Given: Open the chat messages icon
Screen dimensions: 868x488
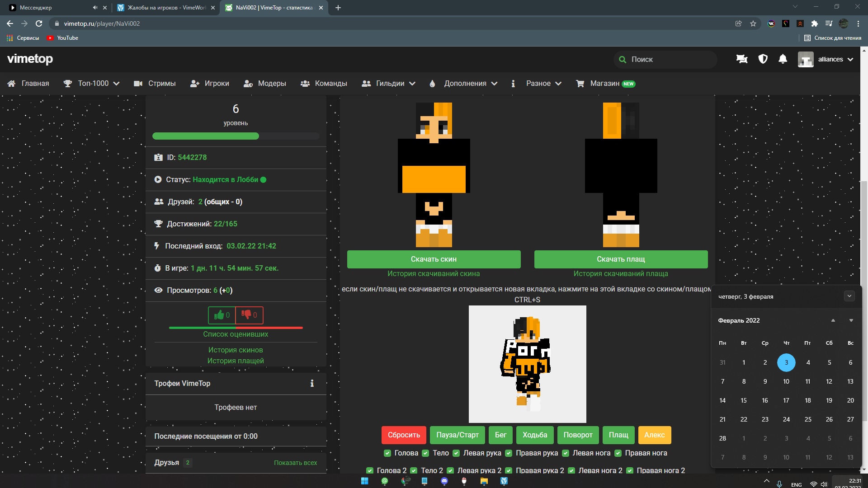Looking at the screenshot, I should 742,59.
